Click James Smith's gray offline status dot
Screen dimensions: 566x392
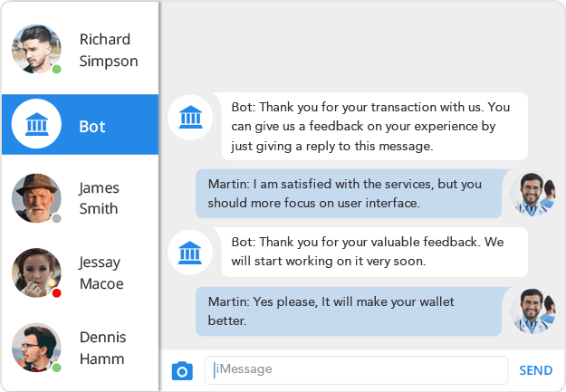click(x=56, y=218)
